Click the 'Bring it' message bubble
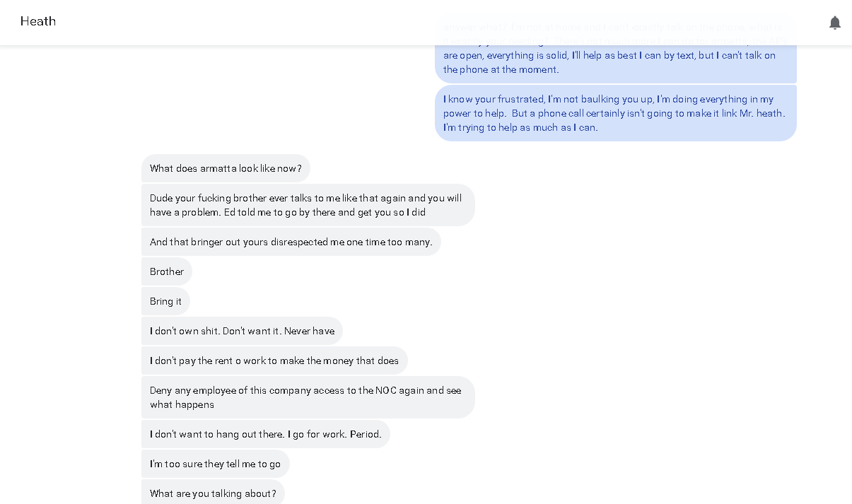852x504 pixels. click(165, 301)
